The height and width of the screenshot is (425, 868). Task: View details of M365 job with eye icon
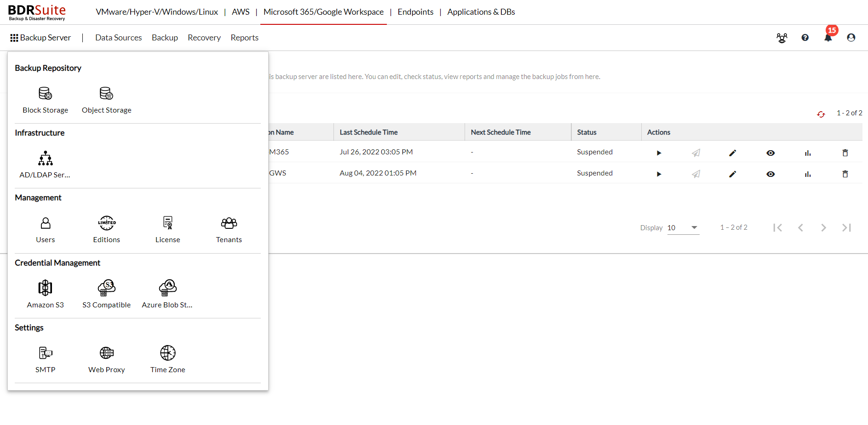click(x=770, y=153)
